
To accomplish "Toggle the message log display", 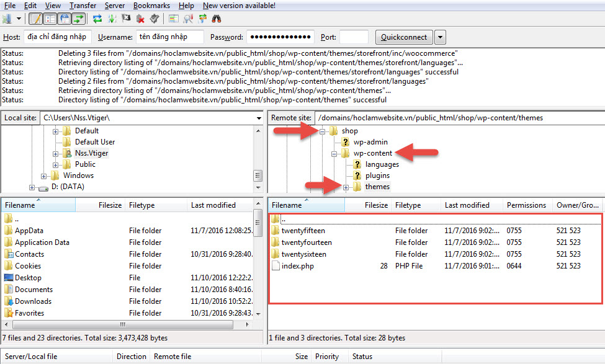I will point(35,19).
